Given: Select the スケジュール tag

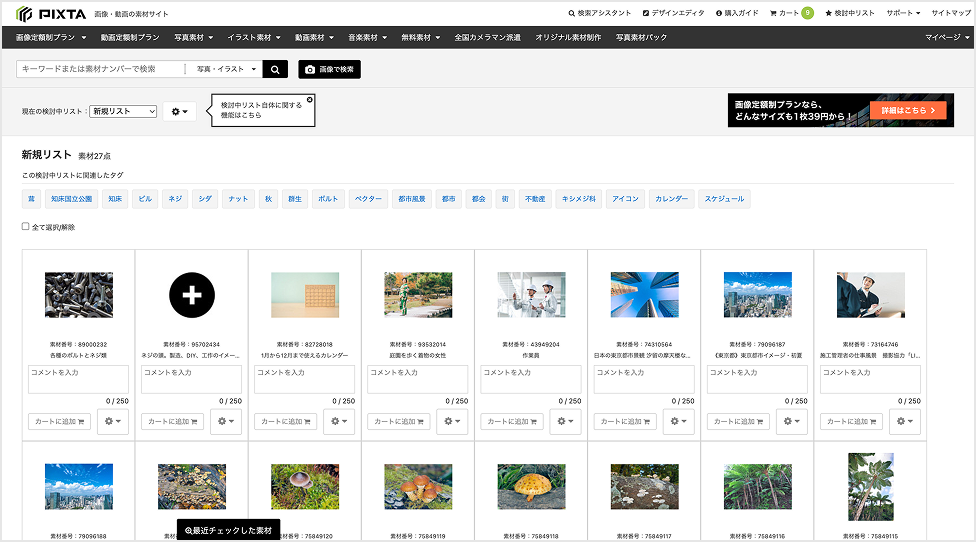Looking at the screenshot, I should pos(725,199).
